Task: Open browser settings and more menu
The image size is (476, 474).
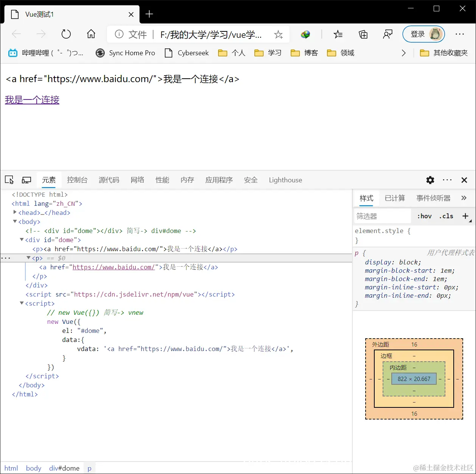Action: pos(460,34)
